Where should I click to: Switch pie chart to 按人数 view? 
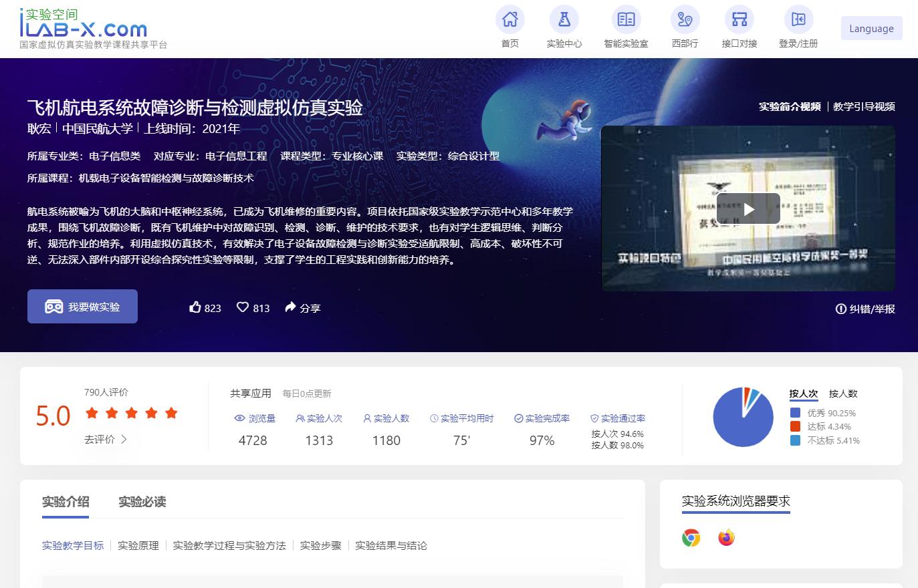[x=842, y=394]
